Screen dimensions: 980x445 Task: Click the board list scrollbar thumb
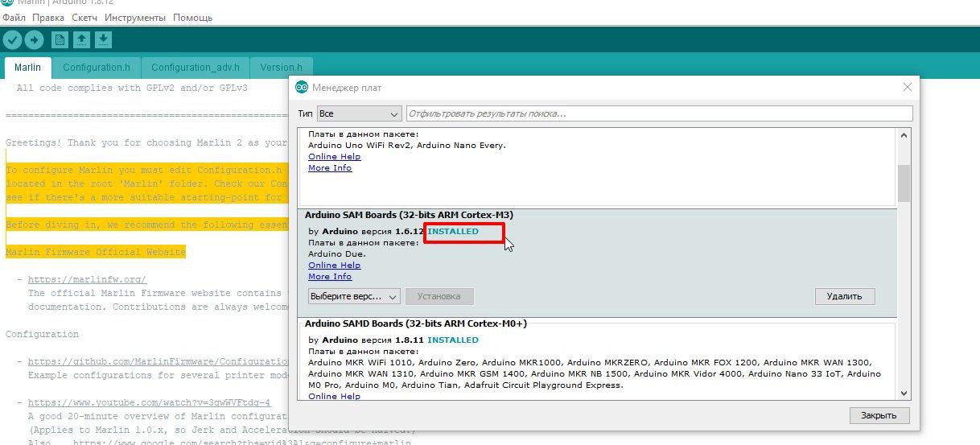pos(904,183)
